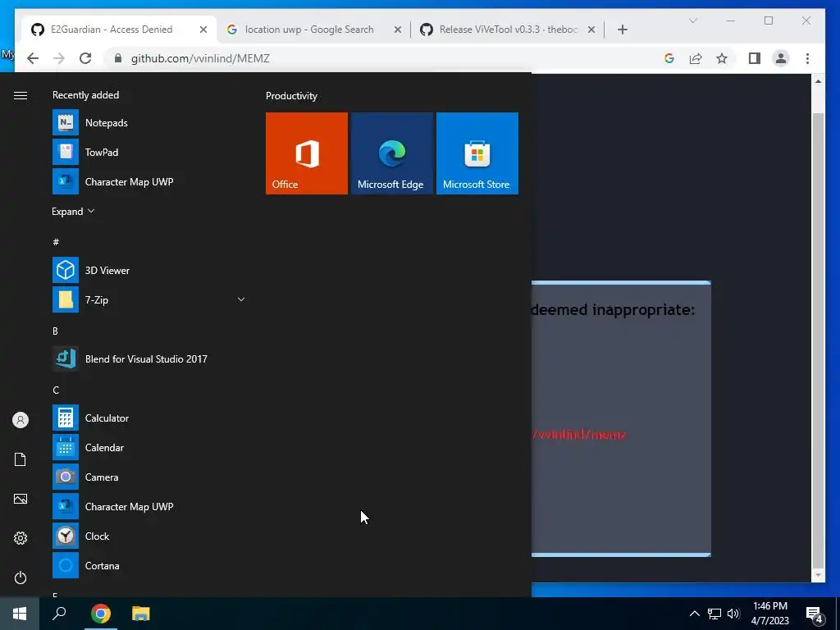This screenshot has width=840, height=630.
Task: Expand the 7-Zip folder chevron
Action: point(241,299)
